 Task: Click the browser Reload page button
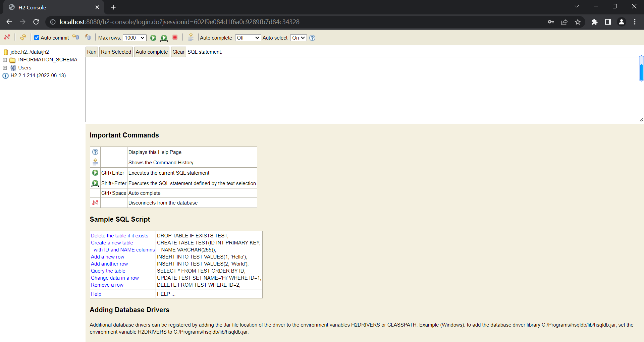(x=36, y=22)
